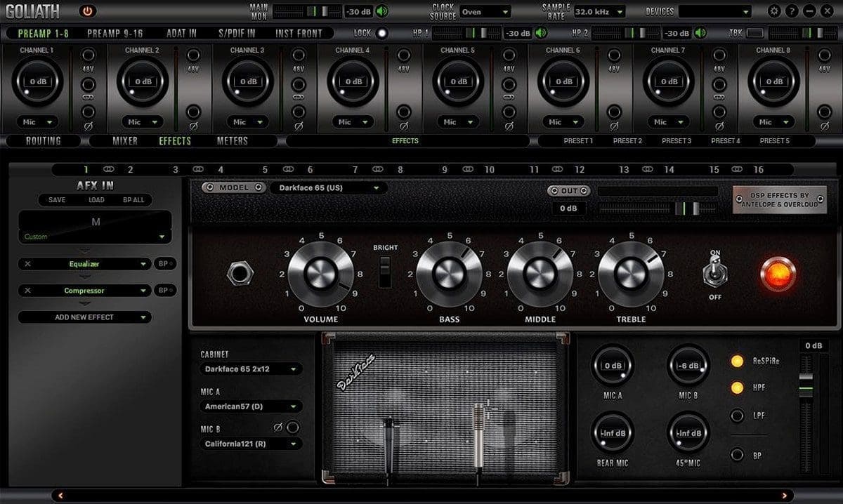
Task: Recall PRESET 1
Action: point(578,140)
